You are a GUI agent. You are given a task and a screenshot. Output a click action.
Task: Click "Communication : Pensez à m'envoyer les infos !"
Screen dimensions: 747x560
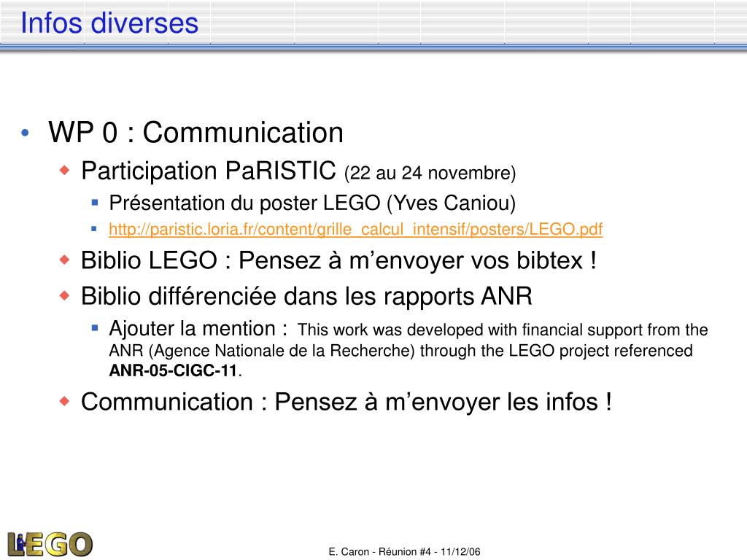(x=347, y=402)
